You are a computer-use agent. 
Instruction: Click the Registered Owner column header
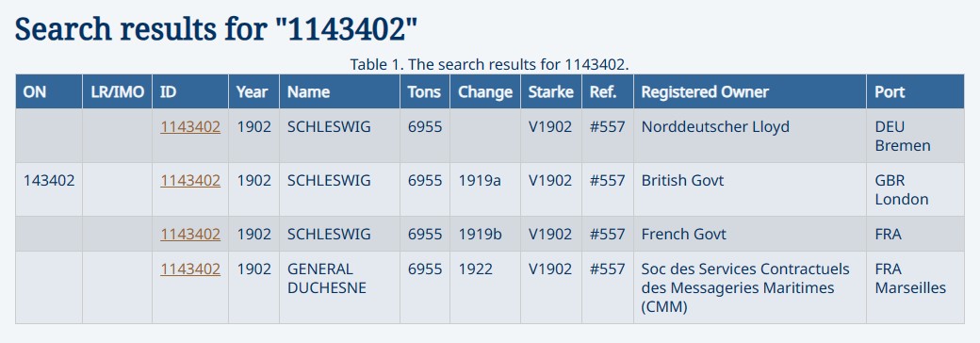[x=750, y=91]
